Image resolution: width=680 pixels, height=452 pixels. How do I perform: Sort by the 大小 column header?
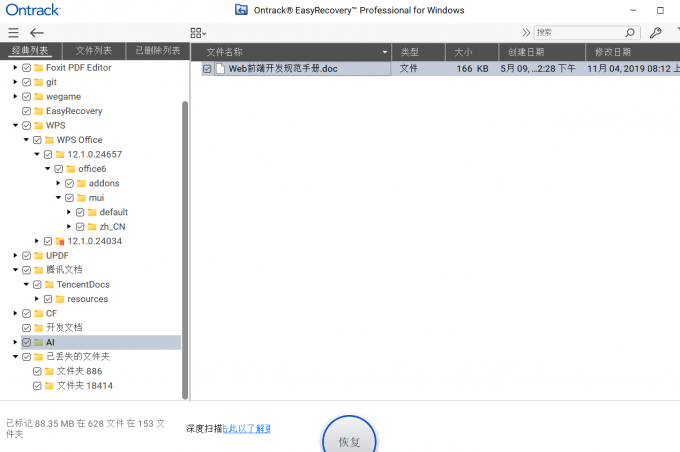tap(473, 52)
